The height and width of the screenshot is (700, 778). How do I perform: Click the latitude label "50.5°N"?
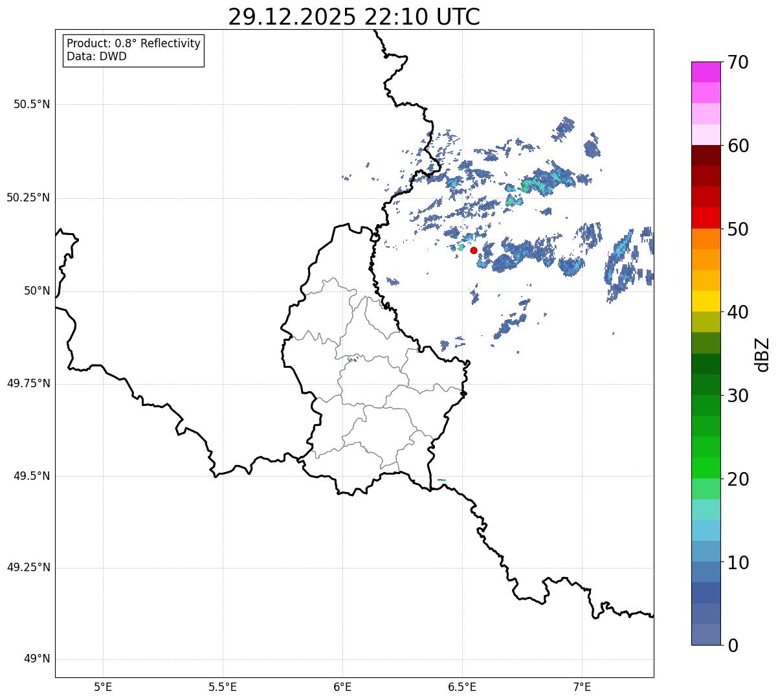32,104
